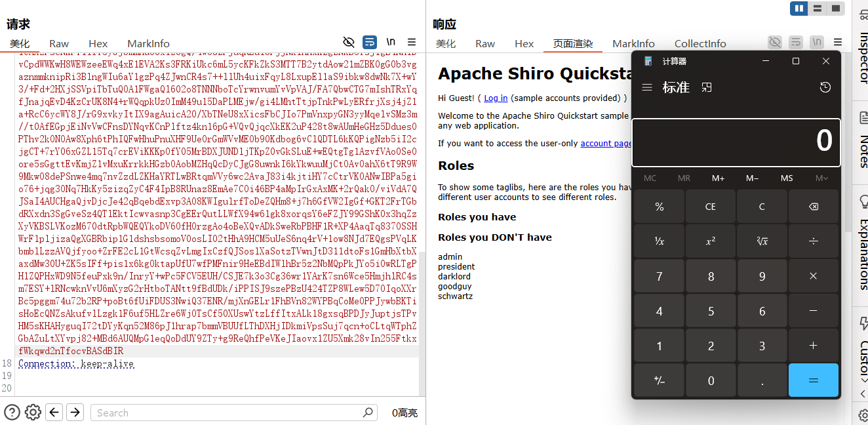Switch to side-by-side request/response layout

tap(799, 9)
